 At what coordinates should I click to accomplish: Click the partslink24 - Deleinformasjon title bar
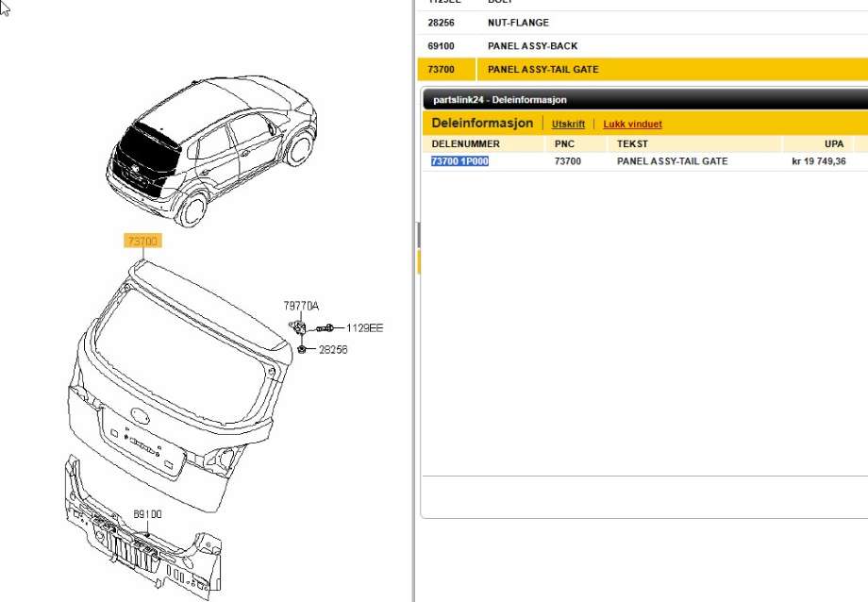(x=645, y=100)
